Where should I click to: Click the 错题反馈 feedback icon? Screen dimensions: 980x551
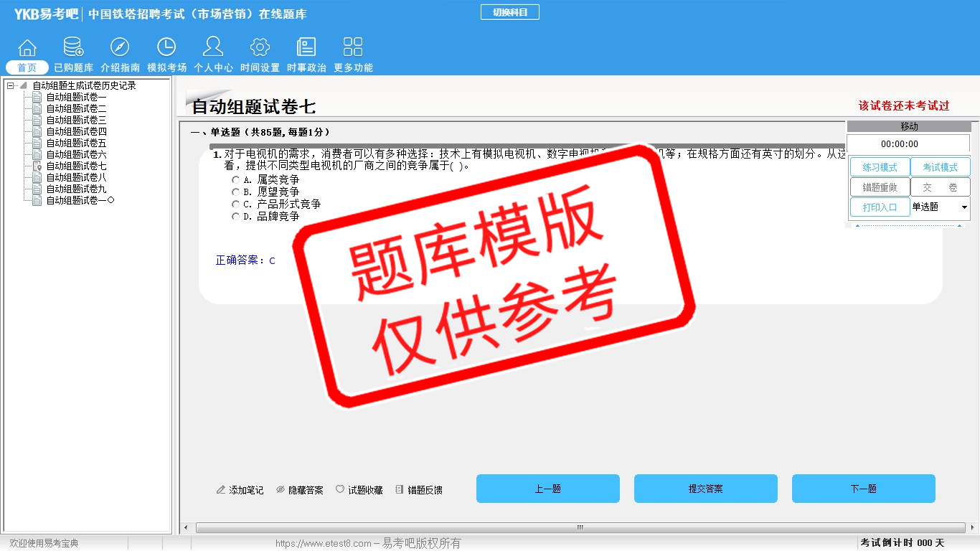tap(400, 490)
